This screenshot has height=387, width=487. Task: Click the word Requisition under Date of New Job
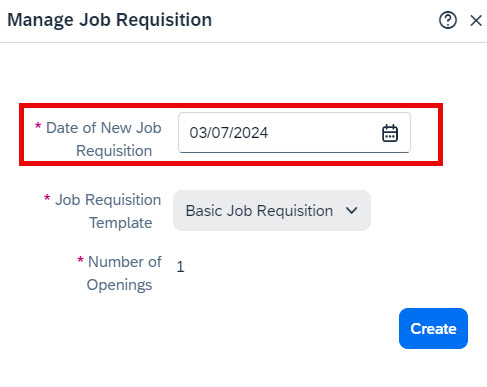(114, 151)
